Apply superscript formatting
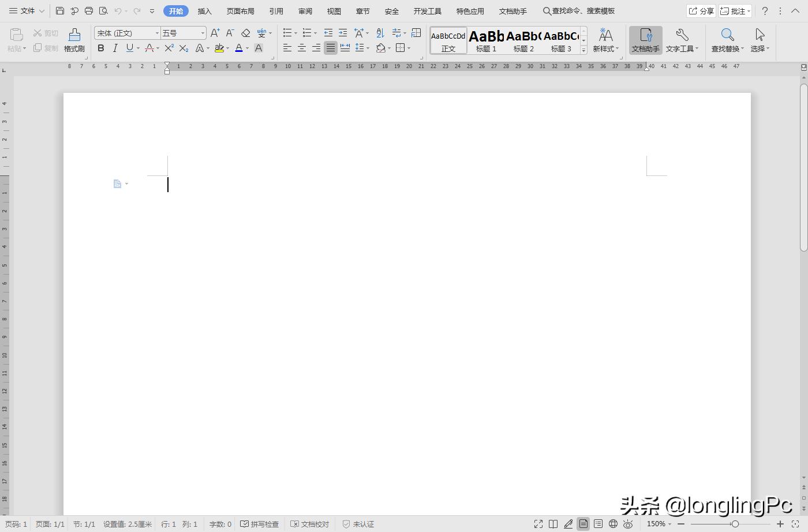Image resolution: width=808 pixels, height=532 pixels. point(169,48)
